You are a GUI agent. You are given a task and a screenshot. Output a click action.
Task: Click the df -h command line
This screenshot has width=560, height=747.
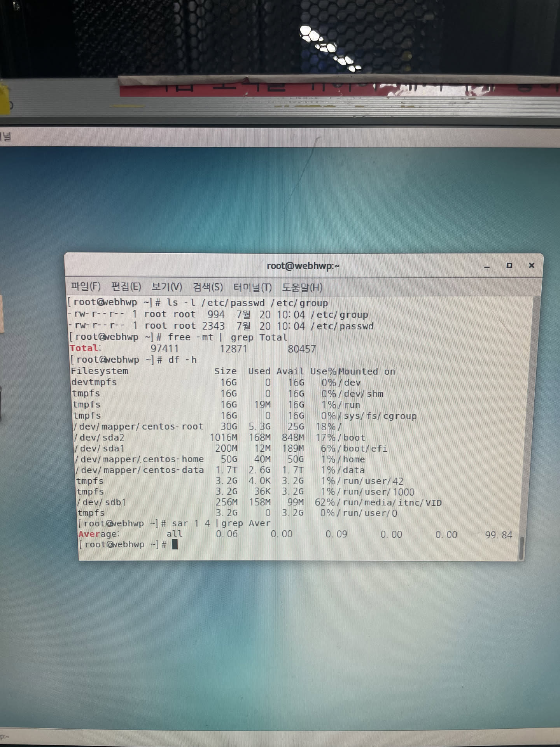click(182, 360)
